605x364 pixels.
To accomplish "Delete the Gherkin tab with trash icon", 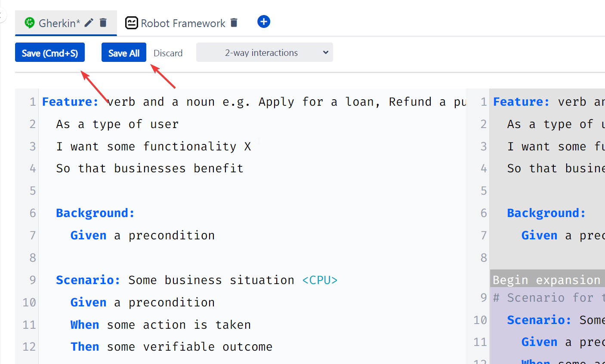I will [103, 23].
